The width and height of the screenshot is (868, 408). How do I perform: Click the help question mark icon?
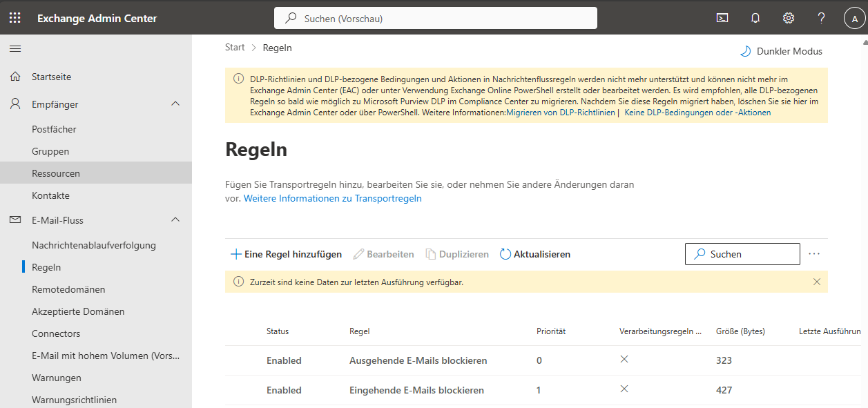point(821,18)
